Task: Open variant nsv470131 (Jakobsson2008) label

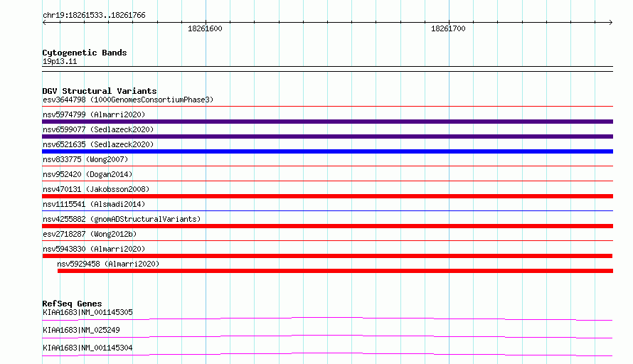Action: (96, 189)
